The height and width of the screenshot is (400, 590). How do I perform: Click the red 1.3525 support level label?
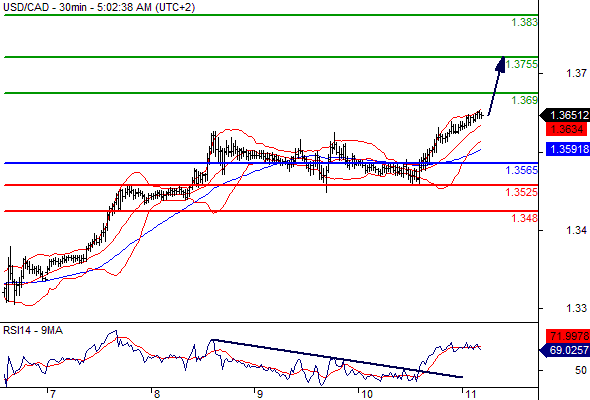click(x=522, y=193)
